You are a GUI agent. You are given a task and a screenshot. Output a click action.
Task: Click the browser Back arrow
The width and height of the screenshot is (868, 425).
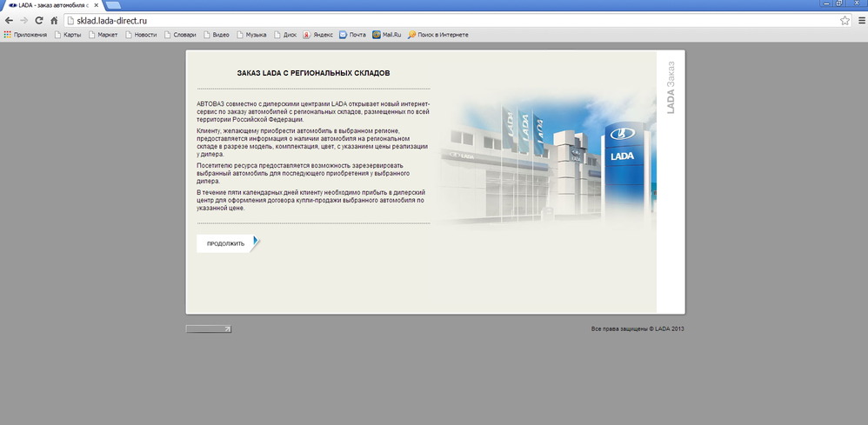(9, 21)
